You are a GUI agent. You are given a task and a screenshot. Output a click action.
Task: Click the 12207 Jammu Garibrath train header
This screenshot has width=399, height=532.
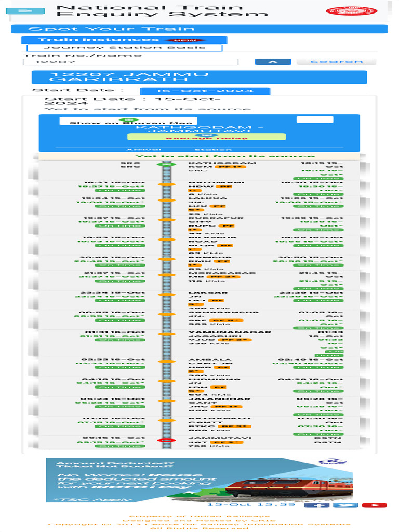199,77
